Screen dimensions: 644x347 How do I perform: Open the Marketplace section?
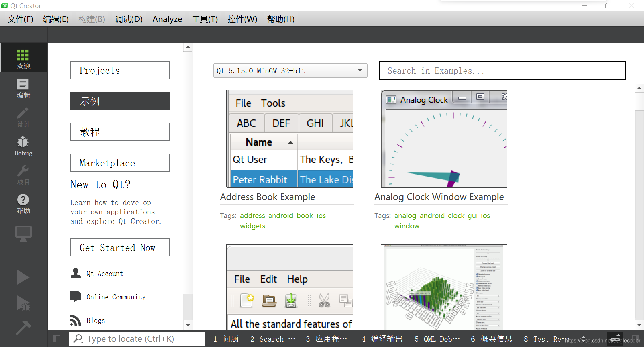[120, 163]
